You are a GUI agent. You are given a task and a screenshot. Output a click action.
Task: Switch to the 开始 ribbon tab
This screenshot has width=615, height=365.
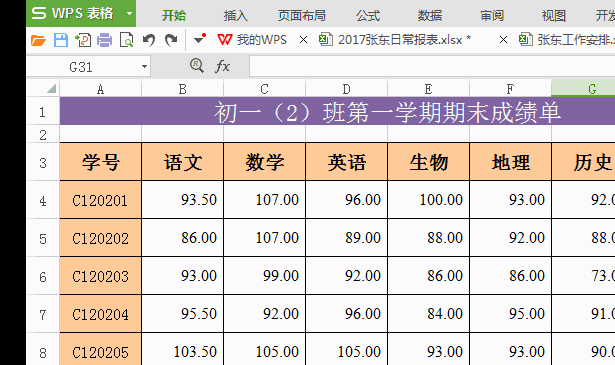click(x=174, y=16)
